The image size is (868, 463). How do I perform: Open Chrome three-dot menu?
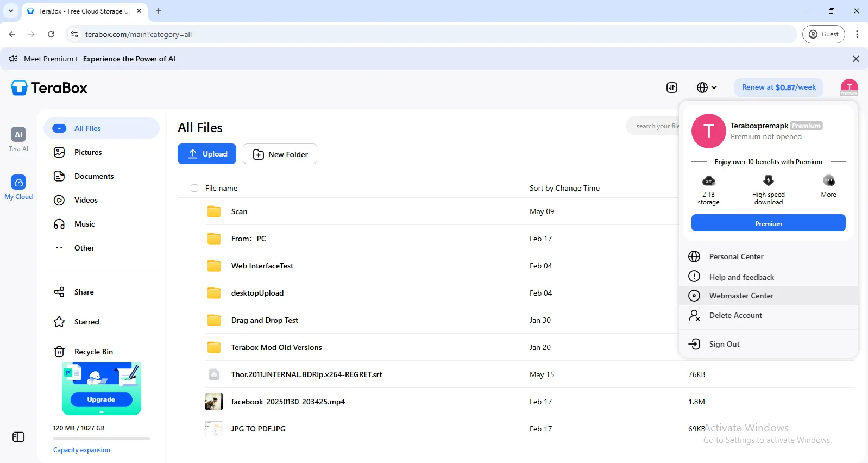pyautogui.click(x=857, y=34)
